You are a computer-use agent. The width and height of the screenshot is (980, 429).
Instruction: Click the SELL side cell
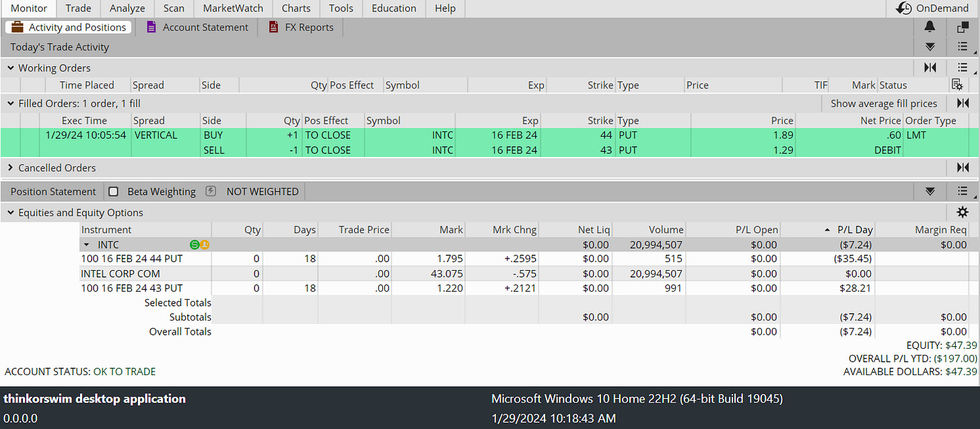[214, 150]
